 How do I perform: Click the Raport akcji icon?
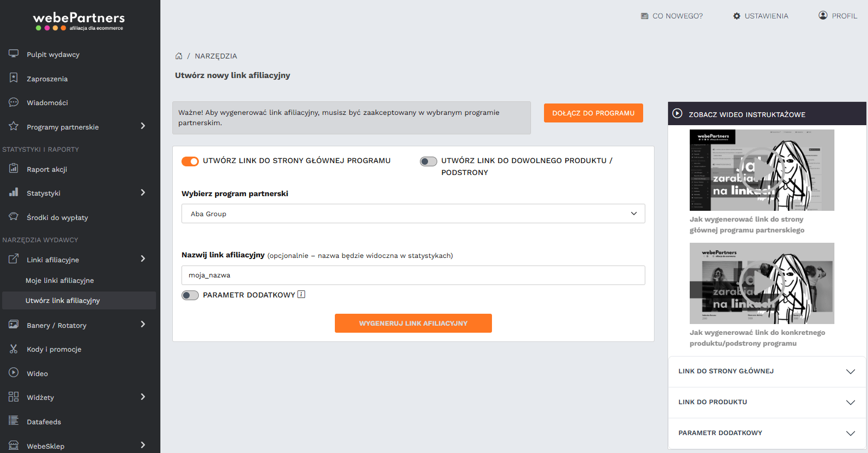point(14,169)
